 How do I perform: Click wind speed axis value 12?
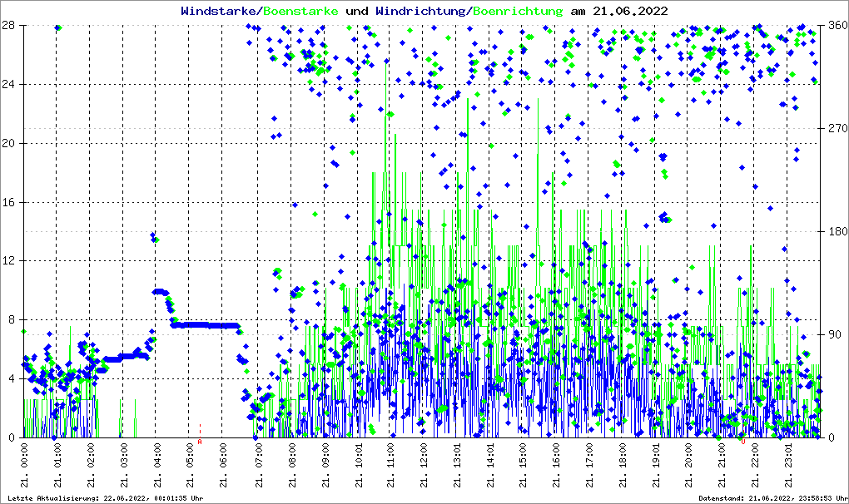tap(7, 260)
